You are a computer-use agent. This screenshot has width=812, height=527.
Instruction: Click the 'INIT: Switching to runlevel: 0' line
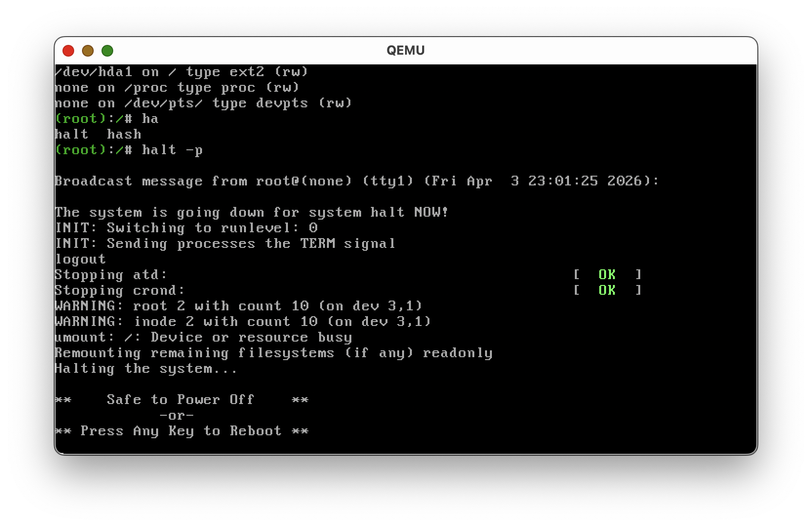pyautogui.click(x=186, y=228)
